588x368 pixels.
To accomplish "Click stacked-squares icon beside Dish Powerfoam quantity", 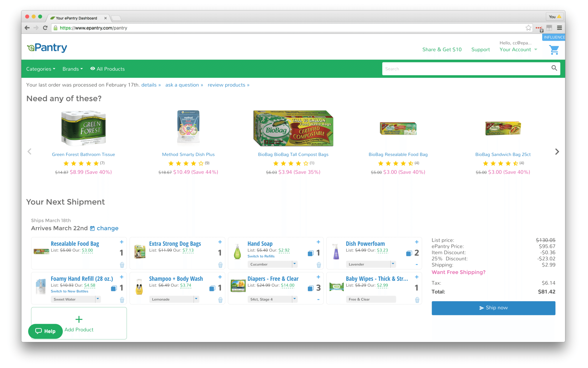I will [409, 253].
